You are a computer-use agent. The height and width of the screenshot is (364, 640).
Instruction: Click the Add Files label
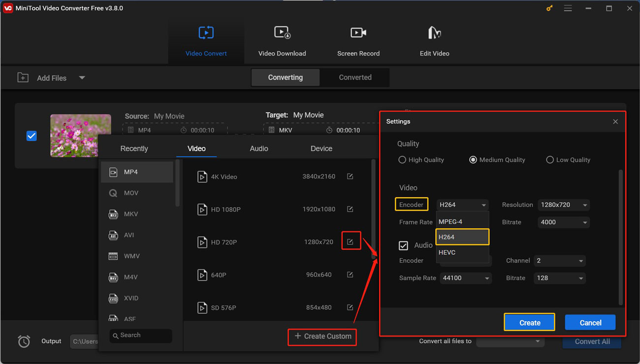52,78
